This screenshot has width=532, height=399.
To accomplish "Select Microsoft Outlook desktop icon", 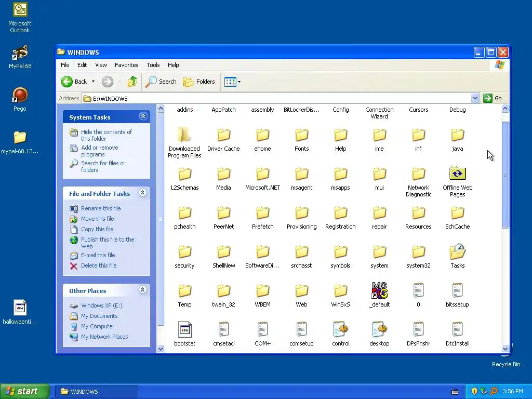I will click(x=20, y=18).
